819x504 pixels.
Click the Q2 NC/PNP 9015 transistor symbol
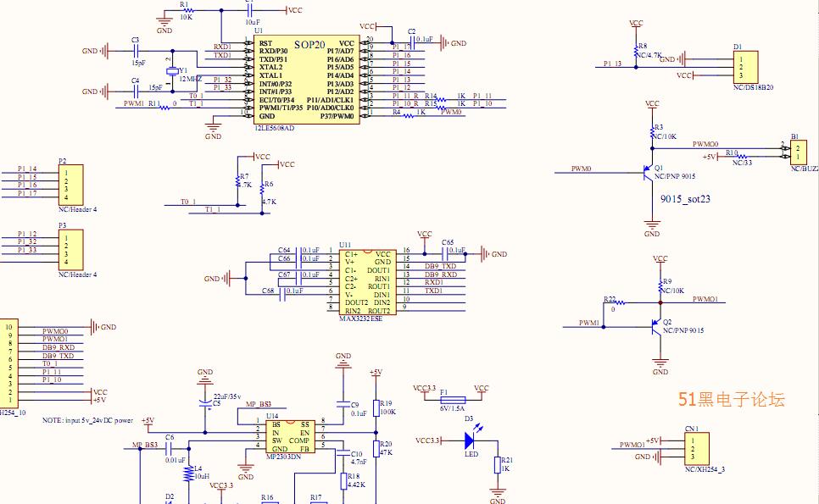656,327
